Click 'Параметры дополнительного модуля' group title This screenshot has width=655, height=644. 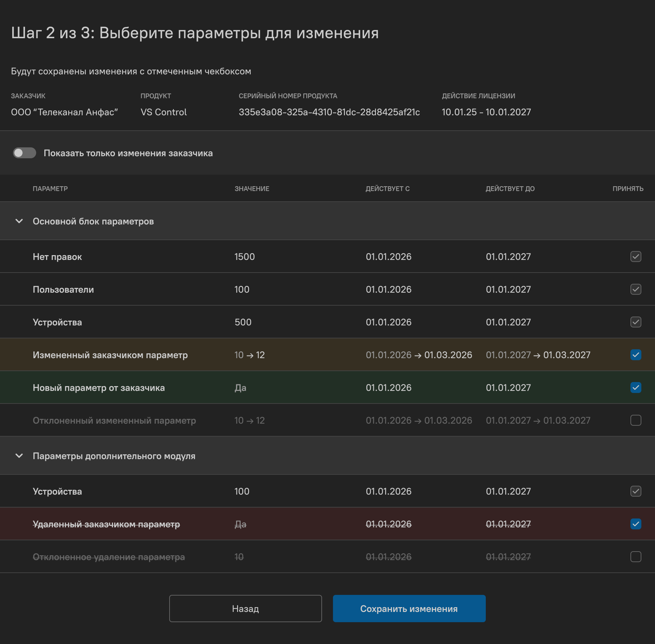[114, 456]
